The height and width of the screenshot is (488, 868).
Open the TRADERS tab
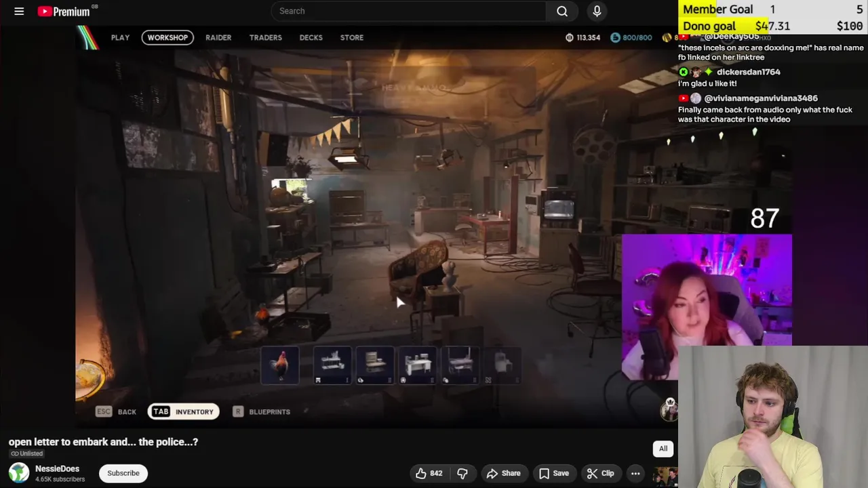[265, 37]
